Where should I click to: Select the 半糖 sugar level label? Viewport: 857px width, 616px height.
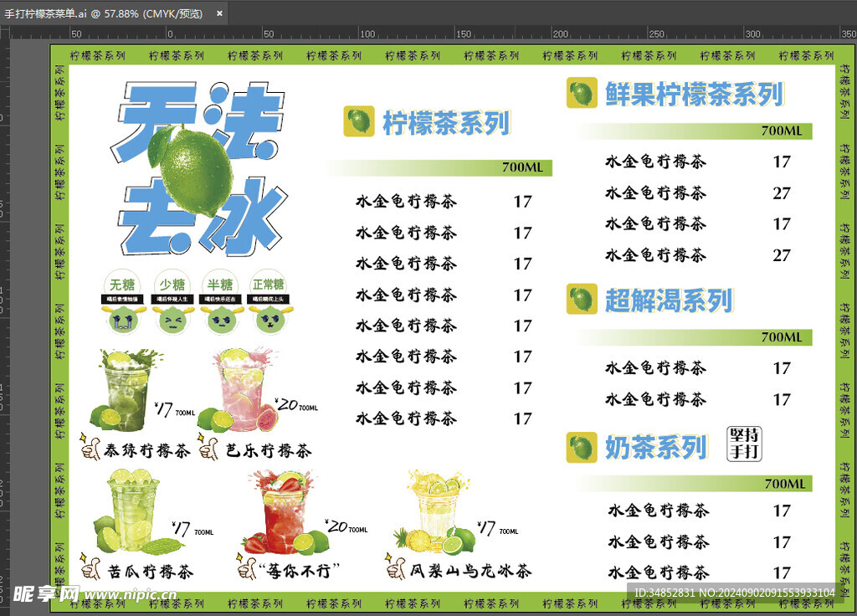(x=220, y=284)
